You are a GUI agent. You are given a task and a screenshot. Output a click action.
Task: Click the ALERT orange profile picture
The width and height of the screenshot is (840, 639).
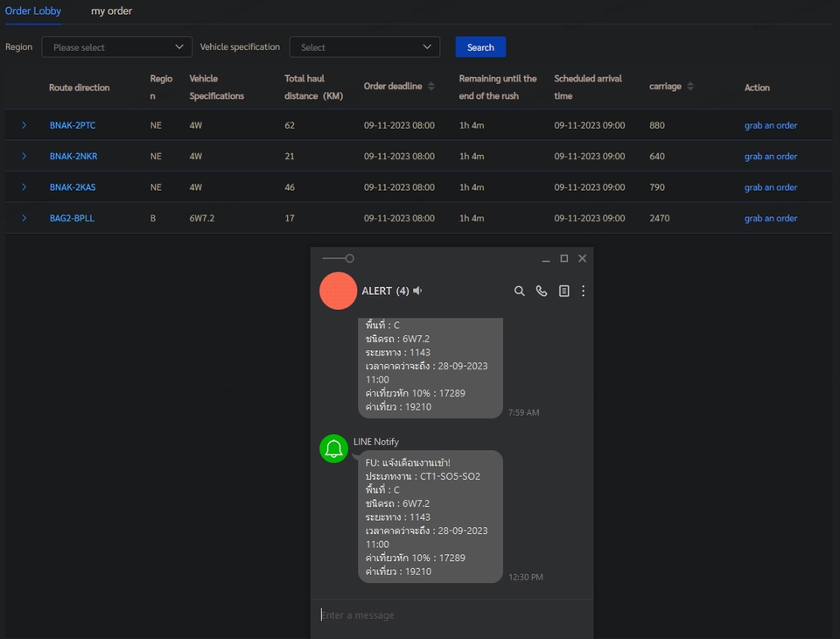(338, 291)
